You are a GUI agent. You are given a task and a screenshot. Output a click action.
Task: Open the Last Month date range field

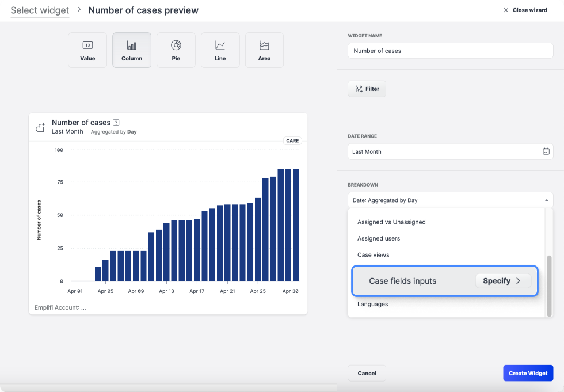(443, 151)
